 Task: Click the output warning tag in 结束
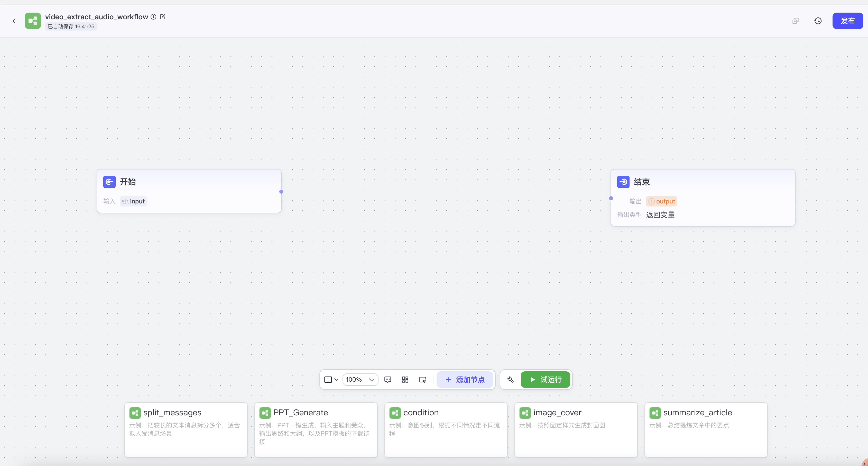coord(661,201)
